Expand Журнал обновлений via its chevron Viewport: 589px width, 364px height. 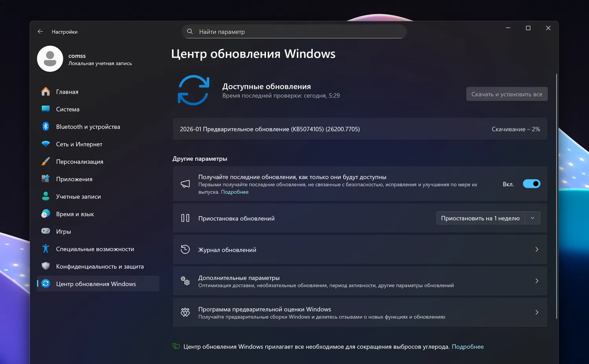tap(537, 249)
